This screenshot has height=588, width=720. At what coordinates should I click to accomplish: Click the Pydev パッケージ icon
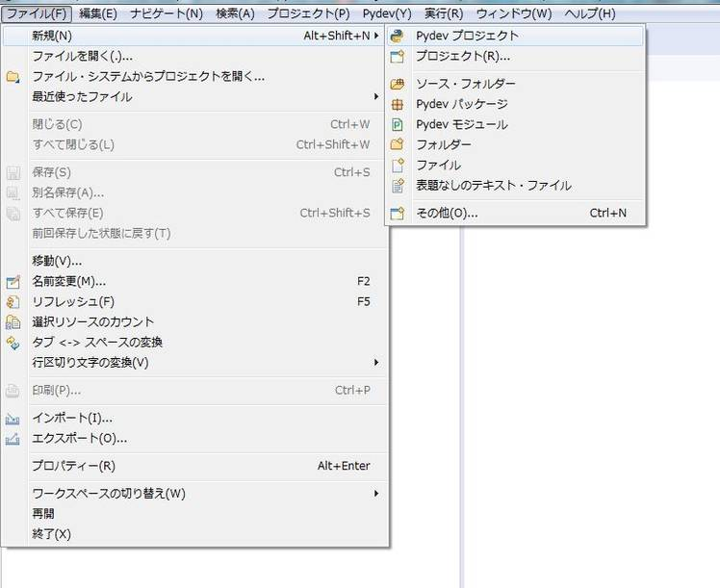[398, 105]
